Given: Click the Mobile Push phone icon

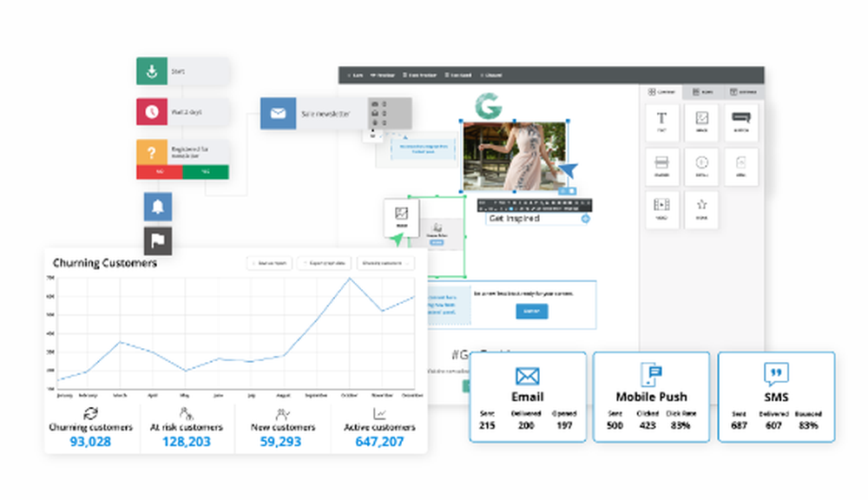Looking at the screenshot, I should pos(651,374).
